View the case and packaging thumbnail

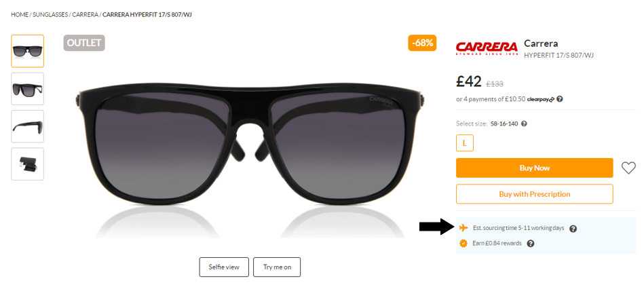click(28, 164)
